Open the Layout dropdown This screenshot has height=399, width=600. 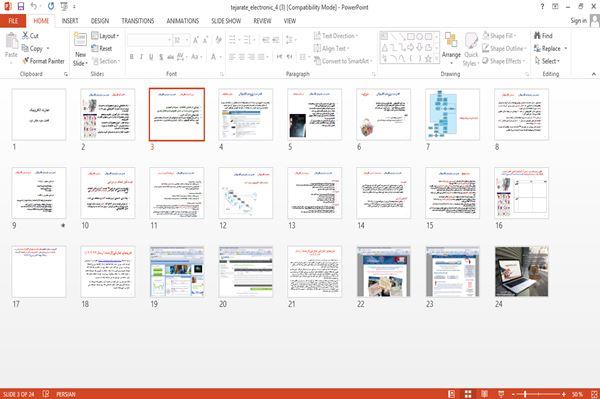click(x=105, y=36)
